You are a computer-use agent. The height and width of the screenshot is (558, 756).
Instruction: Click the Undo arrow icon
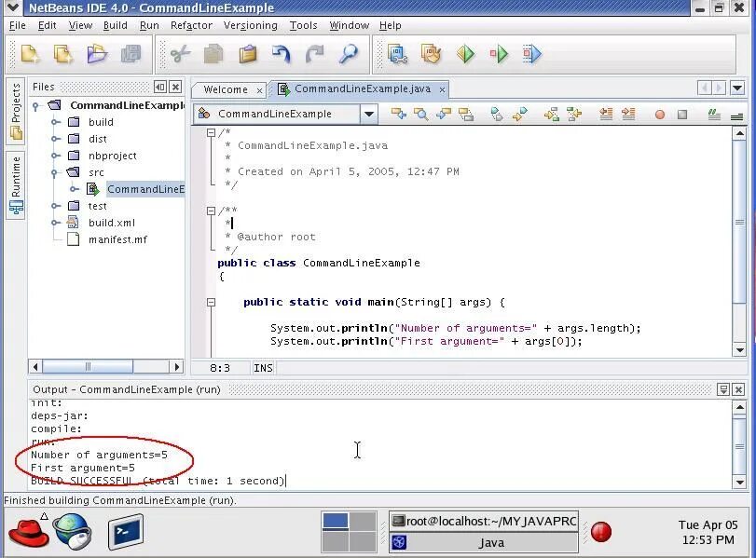point(282,54)
